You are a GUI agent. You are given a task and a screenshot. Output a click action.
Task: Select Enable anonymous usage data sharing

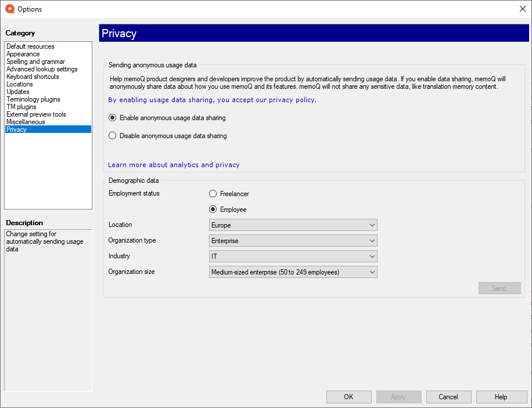tap(113, 118)
